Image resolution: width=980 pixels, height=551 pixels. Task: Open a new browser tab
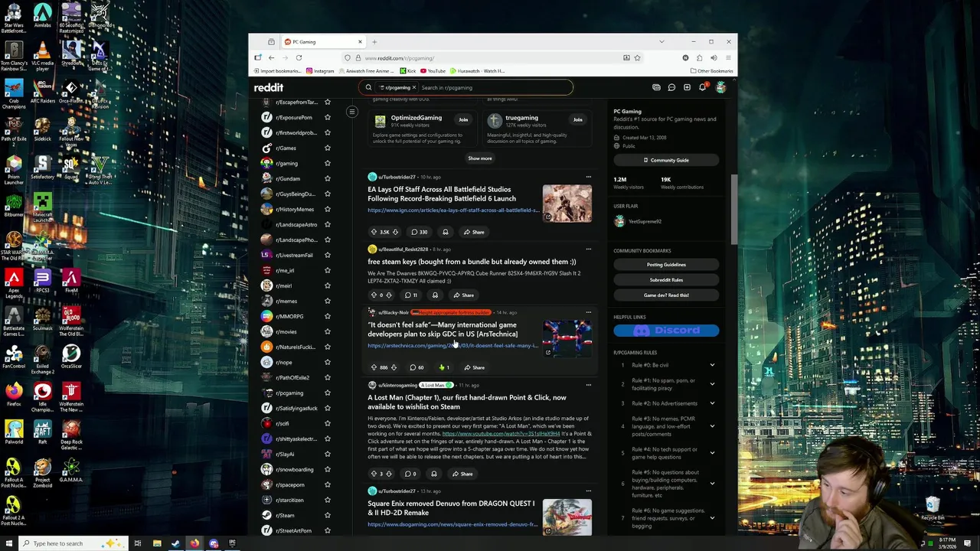pos(374,41)
